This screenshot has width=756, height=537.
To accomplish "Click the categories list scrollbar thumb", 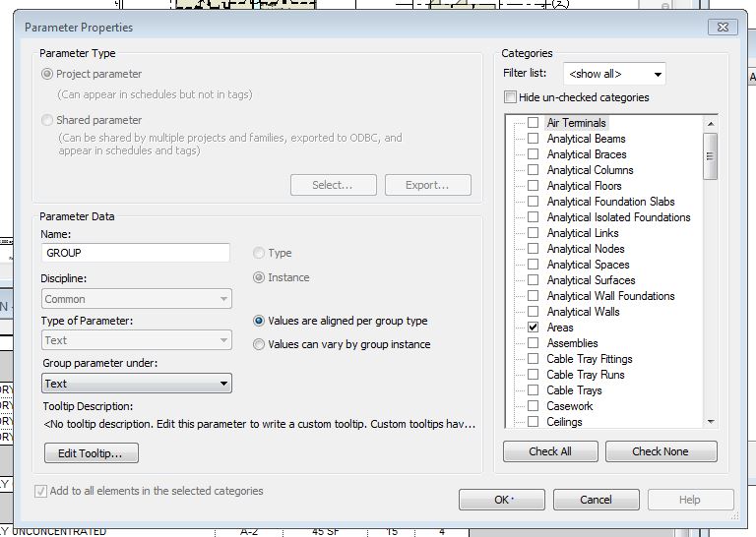I will (x=710, y=156).
